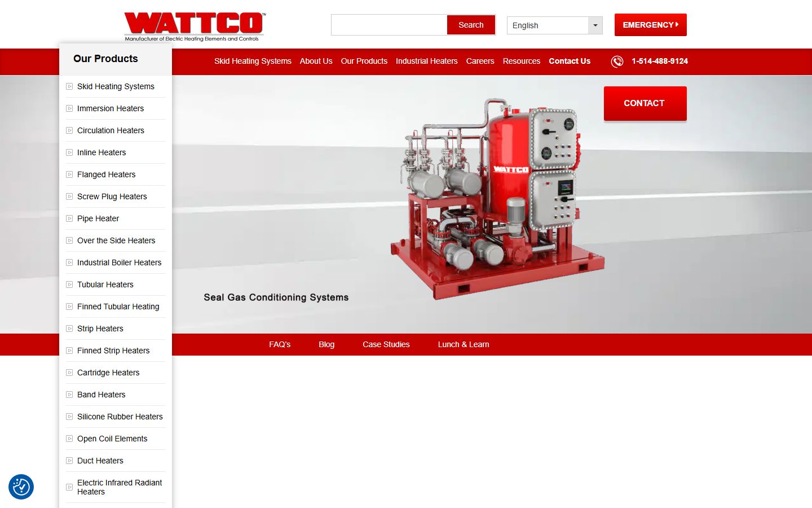812x508 pixels.
Task: Open the accessibility options icon
Action: pos(21,487)
